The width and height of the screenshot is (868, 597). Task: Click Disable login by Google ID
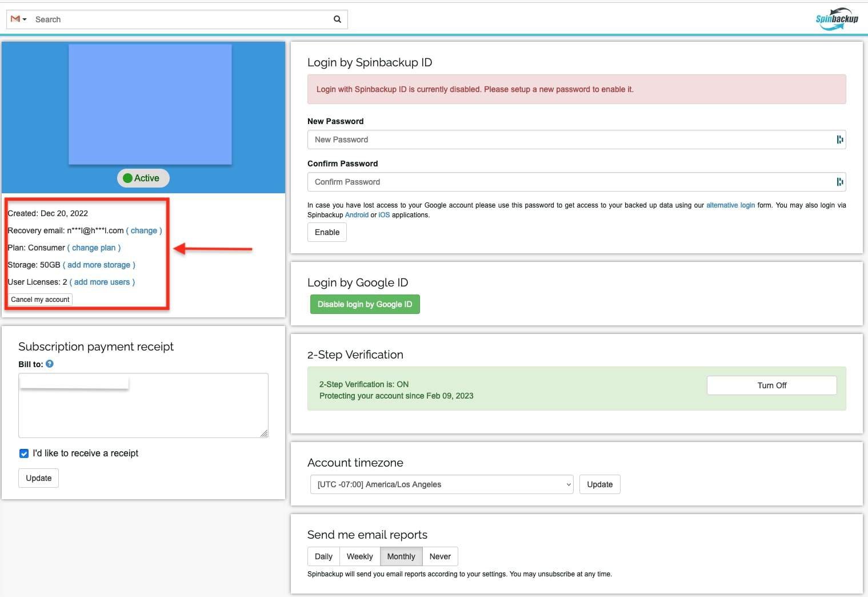point(365,304)
